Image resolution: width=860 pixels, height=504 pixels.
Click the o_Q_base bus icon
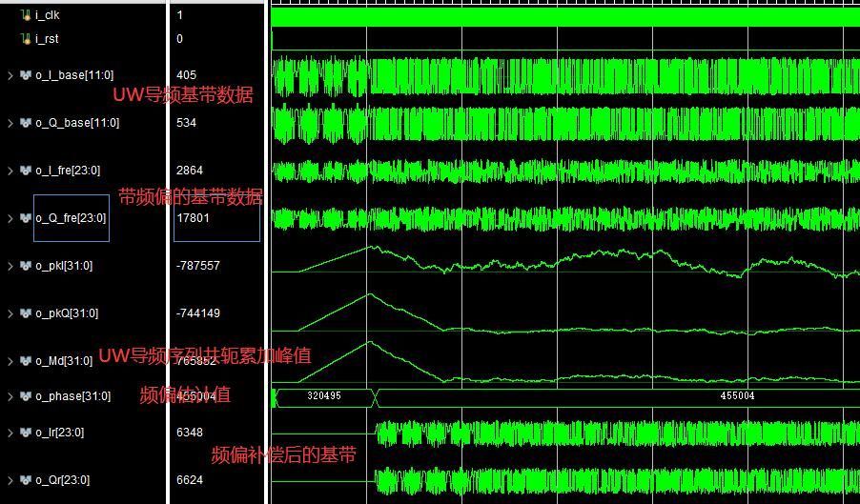(x=25, y=123)
